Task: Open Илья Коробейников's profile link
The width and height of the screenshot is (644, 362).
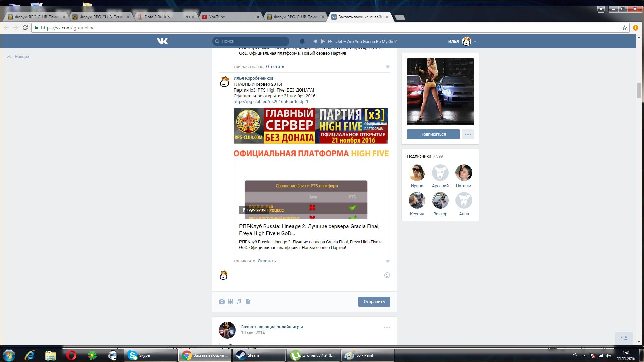Action: [254, 78]
